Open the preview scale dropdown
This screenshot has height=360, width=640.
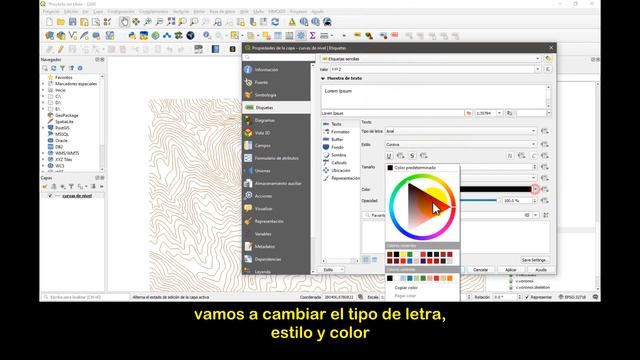(x=499, y=113)
